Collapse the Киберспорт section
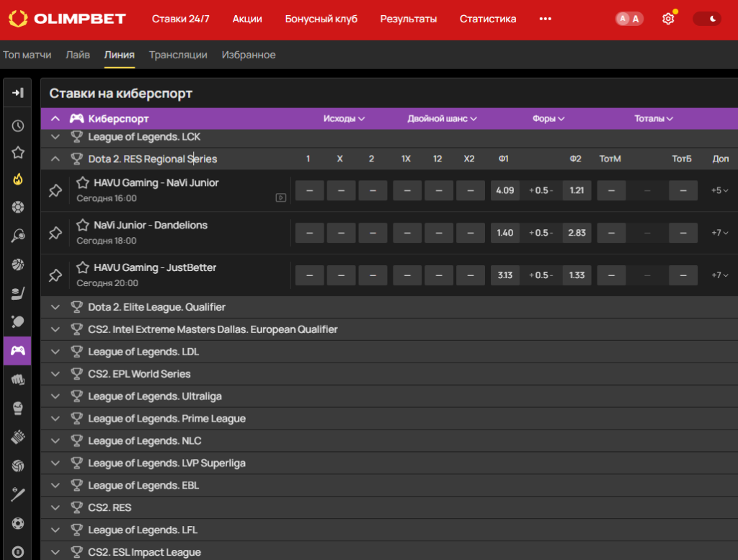Screen dimensions: 738x560 point(55,119)
